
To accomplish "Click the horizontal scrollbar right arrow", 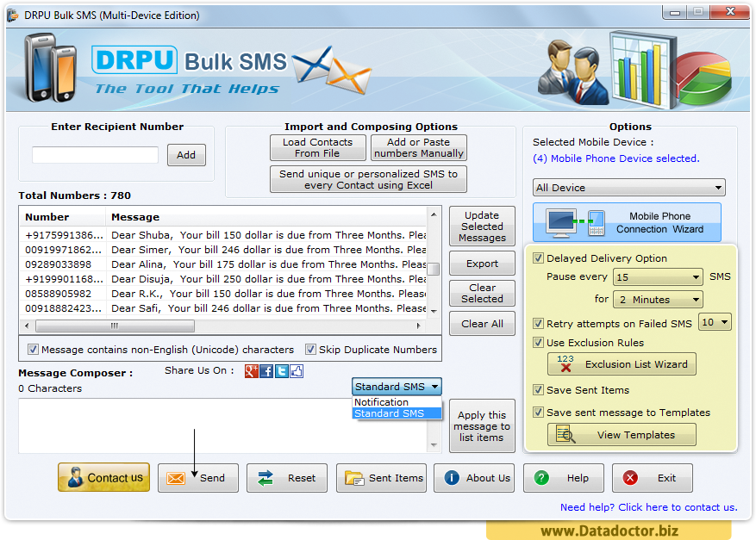I will point(418,326).
